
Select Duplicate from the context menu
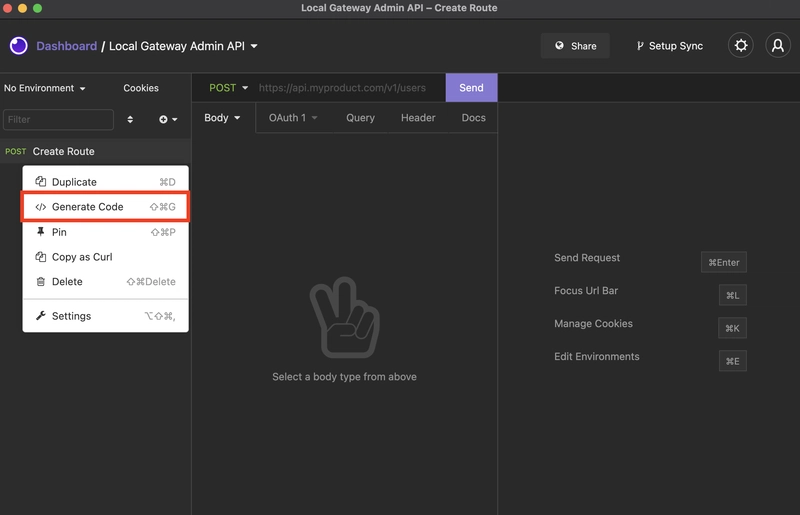(x=106, y=182)
